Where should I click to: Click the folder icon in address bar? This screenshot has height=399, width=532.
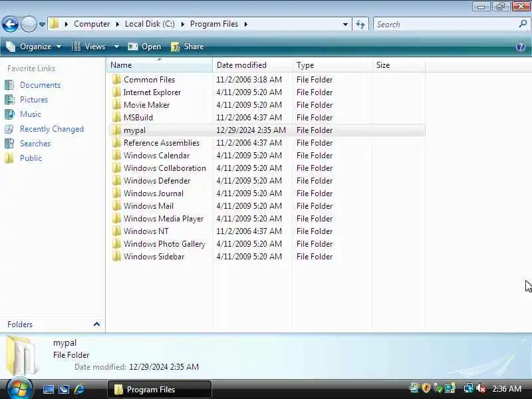pyautogui.click(x=55, y=24)
